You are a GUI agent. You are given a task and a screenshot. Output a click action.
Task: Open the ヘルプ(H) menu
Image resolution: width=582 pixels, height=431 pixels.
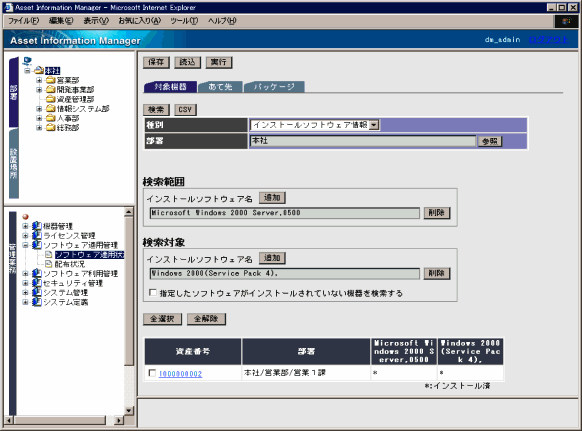point(222,21)
